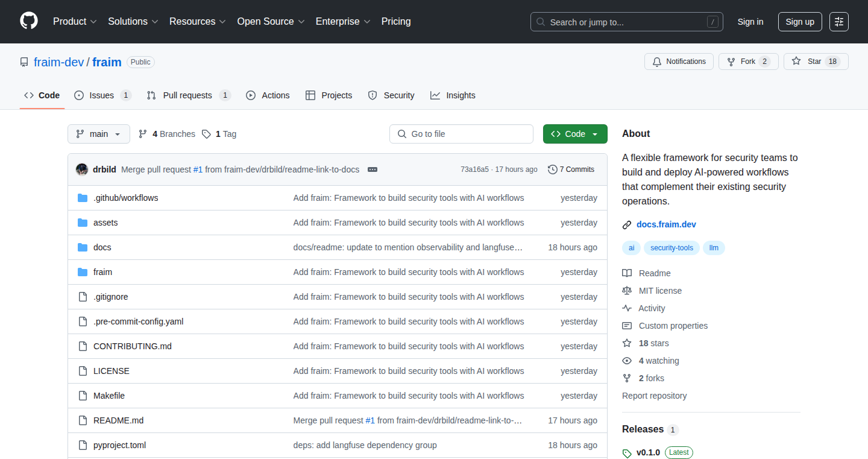The height and width of the screenshot is (459, 868).
Task: Click the pulse icon beside Activity
Action: pyautogui.click(x=627, y=308)
